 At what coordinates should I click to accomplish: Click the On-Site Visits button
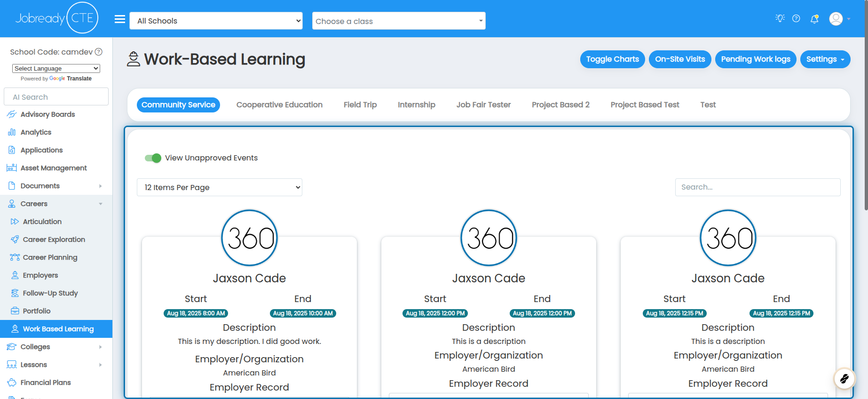[x=680, y=59]
